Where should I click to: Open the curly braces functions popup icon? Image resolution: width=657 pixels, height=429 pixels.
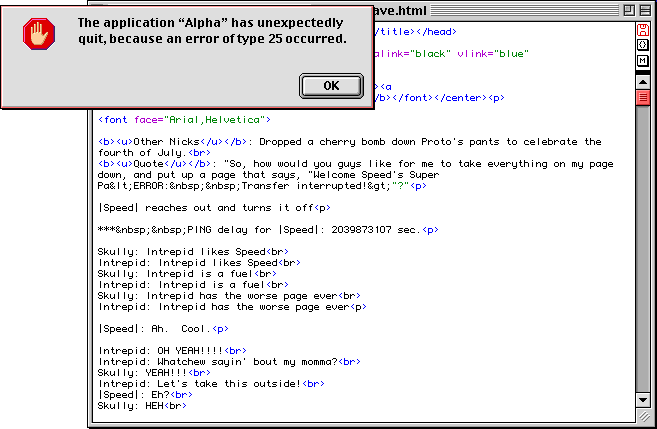[643, 45]
